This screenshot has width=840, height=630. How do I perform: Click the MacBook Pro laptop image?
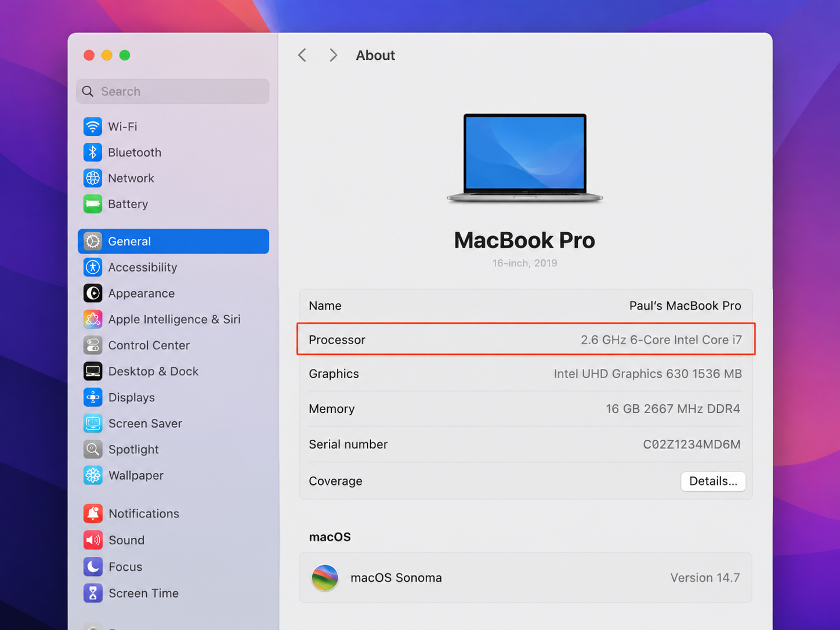pos(524,158)
